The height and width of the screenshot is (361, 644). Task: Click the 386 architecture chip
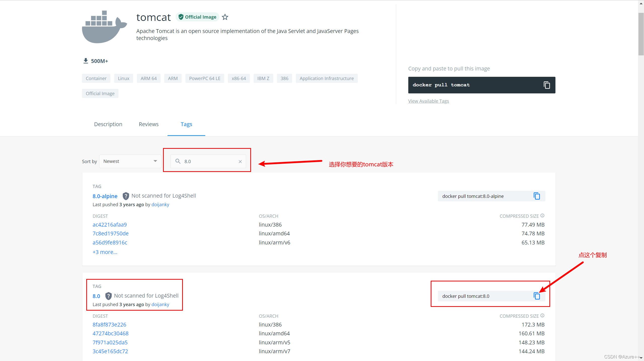click(x=285, y=78)
